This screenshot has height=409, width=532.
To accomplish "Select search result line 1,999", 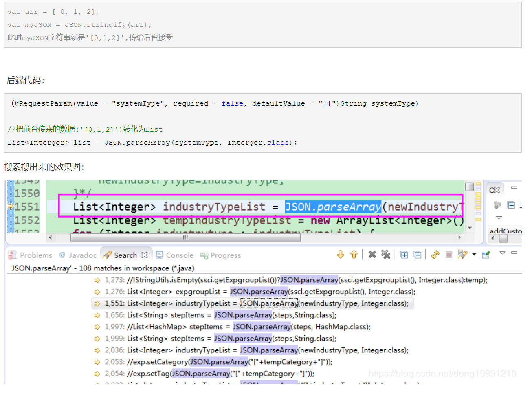I will (215, 339).
